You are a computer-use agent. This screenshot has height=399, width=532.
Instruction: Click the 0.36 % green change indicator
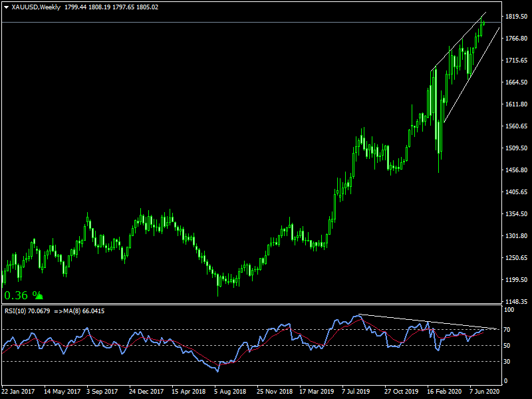point(23,295)
